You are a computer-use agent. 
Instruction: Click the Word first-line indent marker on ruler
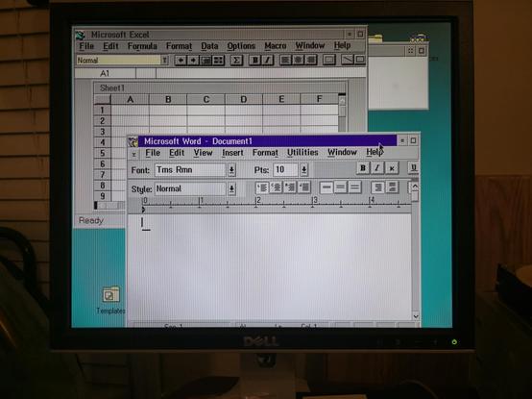[x=143, y=210]
